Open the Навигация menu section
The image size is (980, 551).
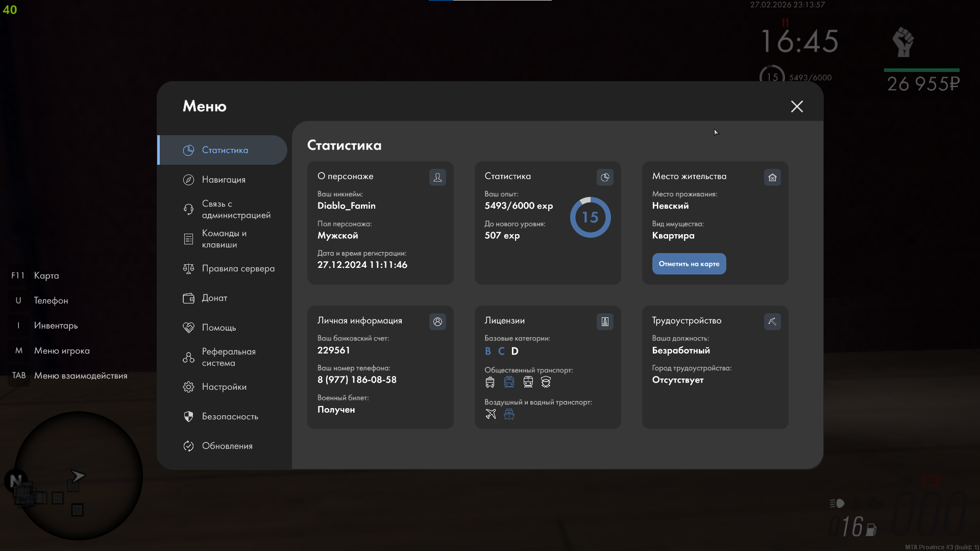[223, 180]
